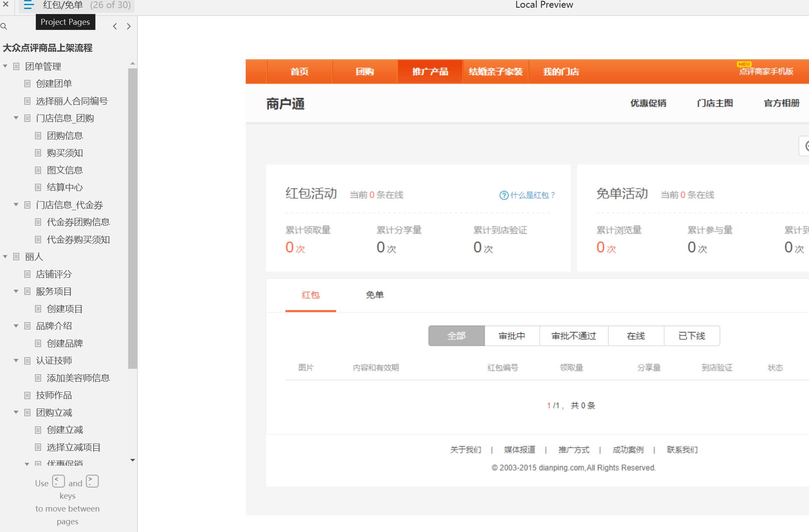This screenshot has width=809, height=532.
Task: Open 门店主图 link
Action: pos(715,103)
